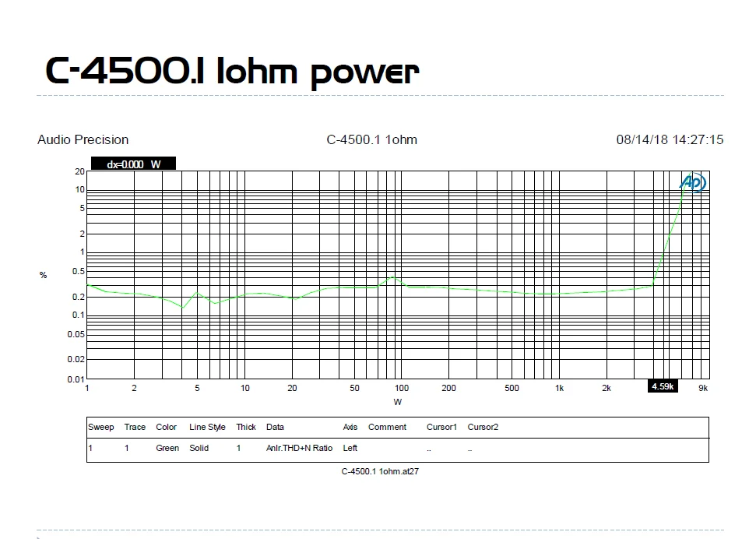The image size is (756, 539).
Task: Select the dx=0.000 W cursor readout
Action: 134,164
